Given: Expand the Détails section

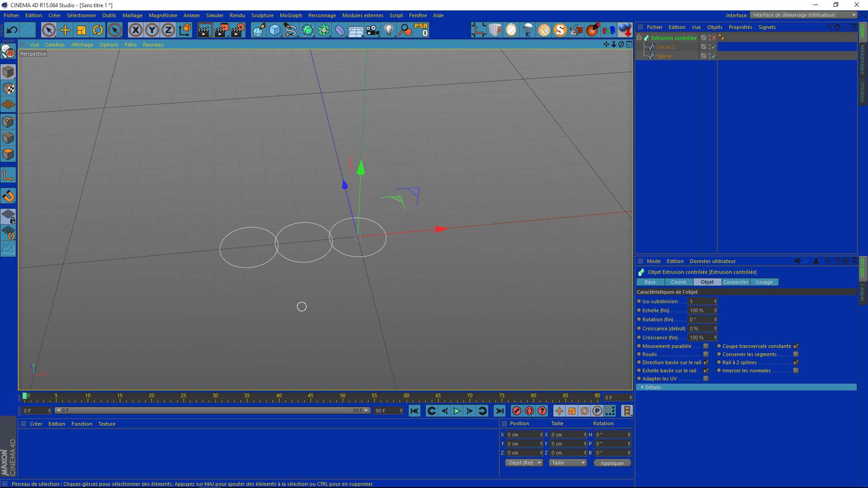Looking at the screenshot, I should 643,387.
